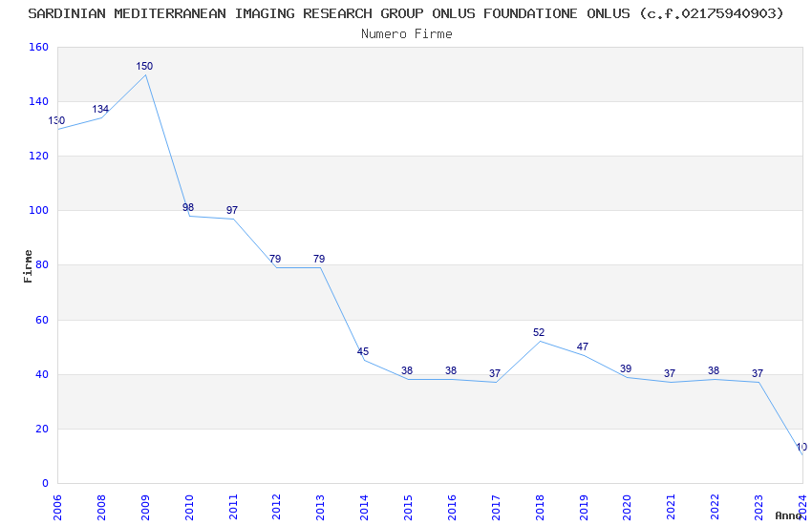Click the x-axis year 2024
This screenshot has height=525, width=812.
[x=802, y=507]
